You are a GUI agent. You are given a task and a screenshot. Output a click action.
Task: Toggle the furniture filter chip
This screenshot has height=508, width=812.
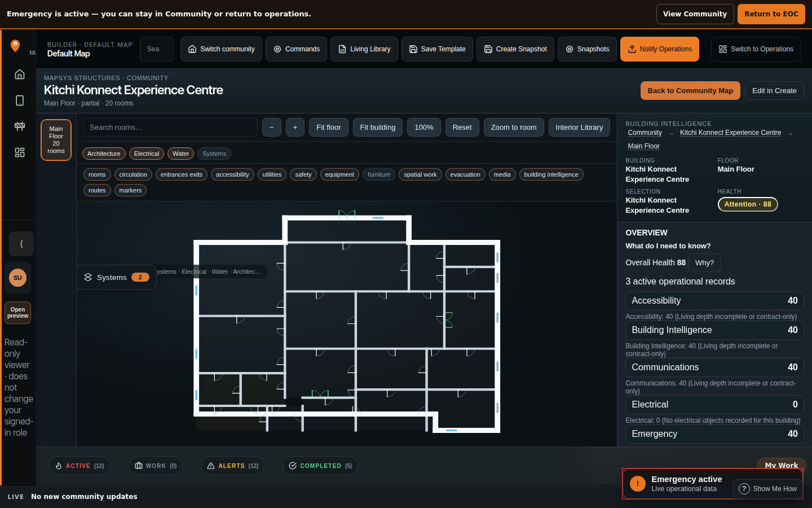(379, 174)
